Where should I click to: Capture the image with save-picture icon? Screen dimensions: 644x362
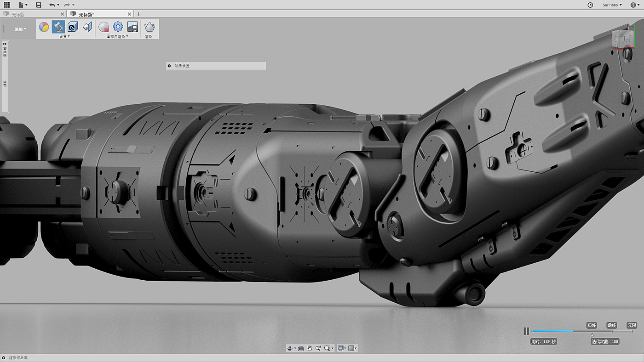pos(132,27)
